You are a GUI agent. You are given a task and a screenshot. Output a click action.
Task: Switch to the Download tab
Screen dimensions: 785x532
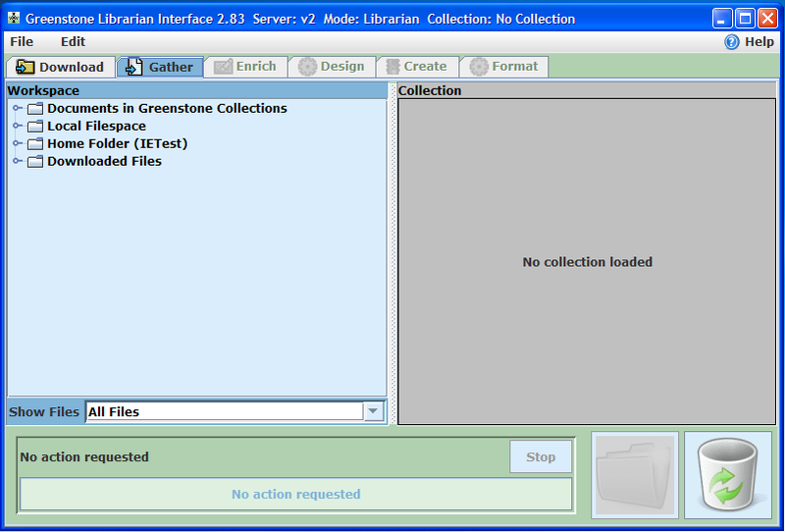click(61, 67)
